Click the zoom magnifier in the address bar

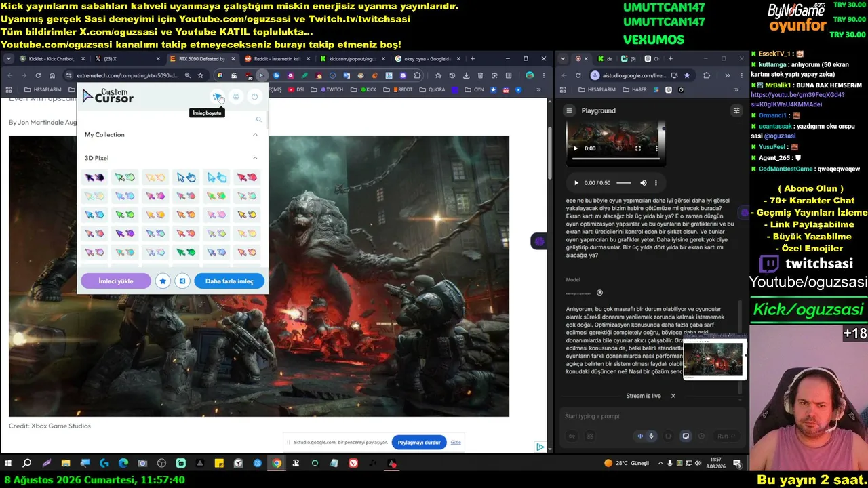tap(187, 75)
